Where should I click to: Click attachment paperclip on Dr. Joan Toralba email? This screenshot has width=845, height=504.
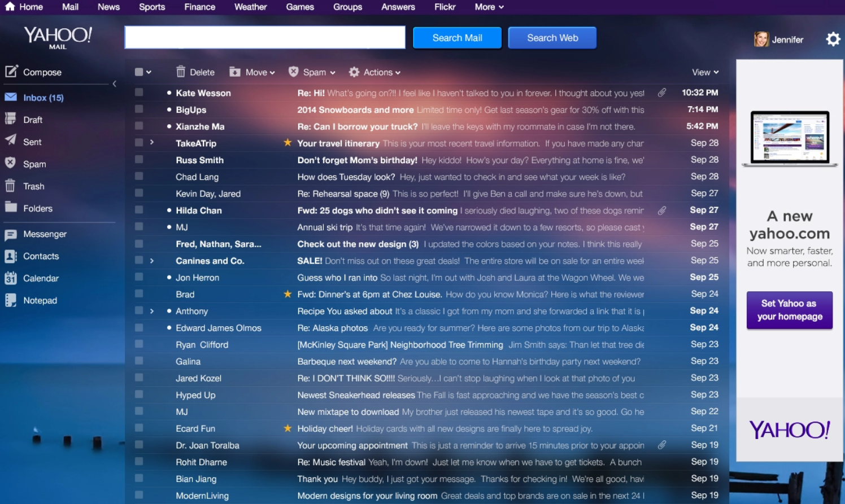[x=661, y=445]
